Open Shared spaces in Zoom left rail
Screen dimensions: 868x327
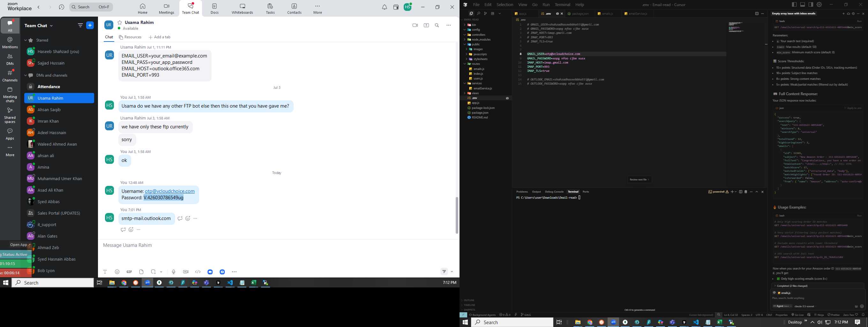[x=10, y=115]
